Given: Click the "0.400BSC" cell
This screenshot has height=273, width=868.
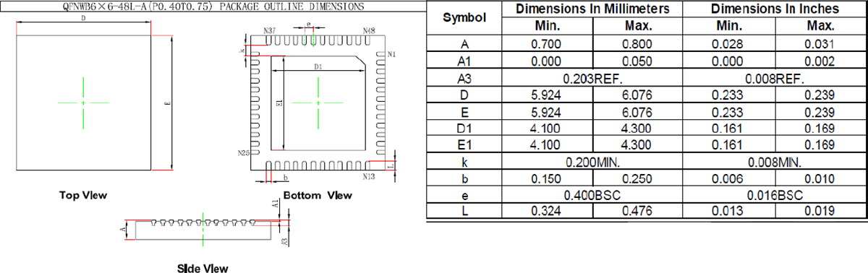Looking at the screenshot, I should click(x=593, y=195).
